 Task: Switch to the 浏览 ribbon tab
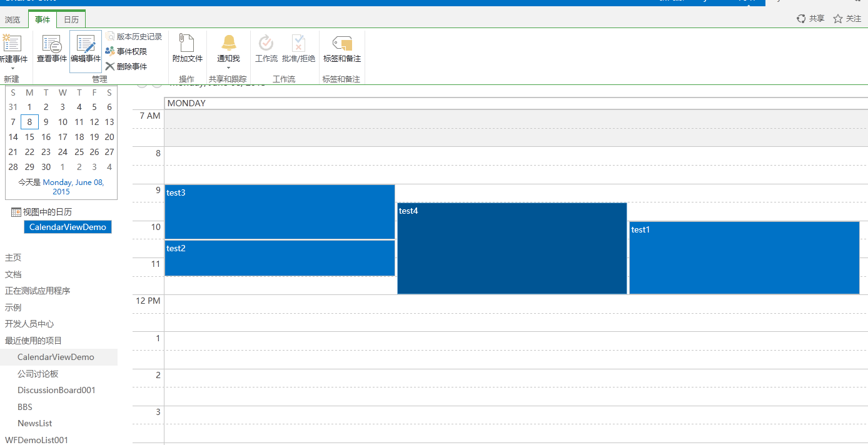[x=13, y=20]
